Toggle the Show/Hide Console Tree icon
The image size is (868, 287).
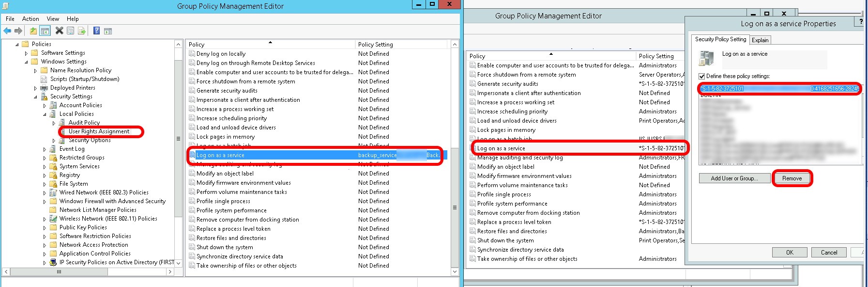[45, 31]
